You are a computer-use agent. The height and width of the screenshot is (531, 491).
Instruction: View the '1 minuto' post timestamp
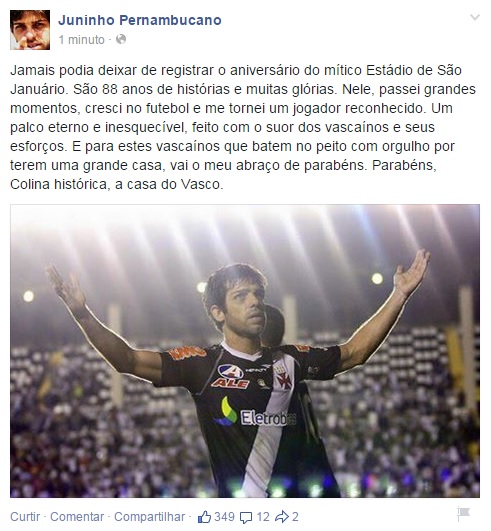(82, 40)
